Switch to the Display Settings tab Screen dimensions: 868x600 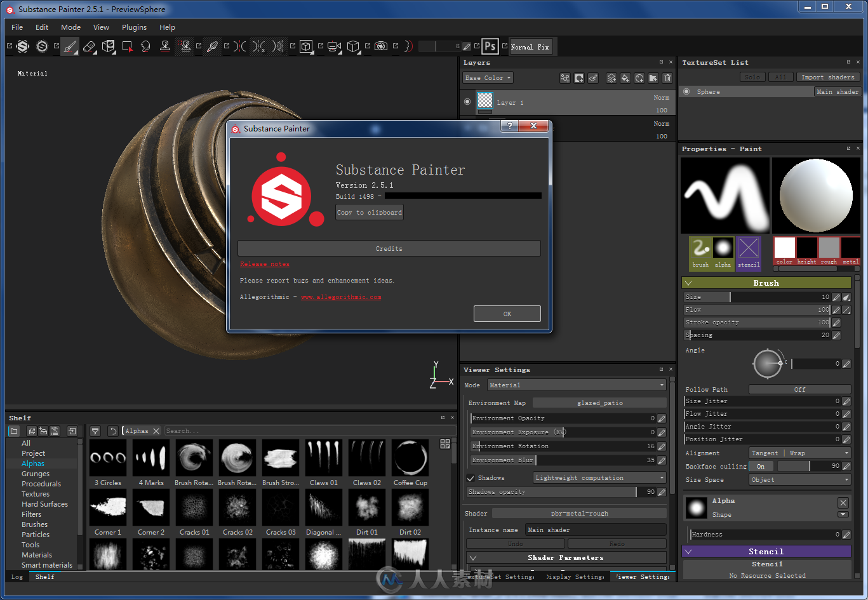pyautogui.click(x=575, y=577)
